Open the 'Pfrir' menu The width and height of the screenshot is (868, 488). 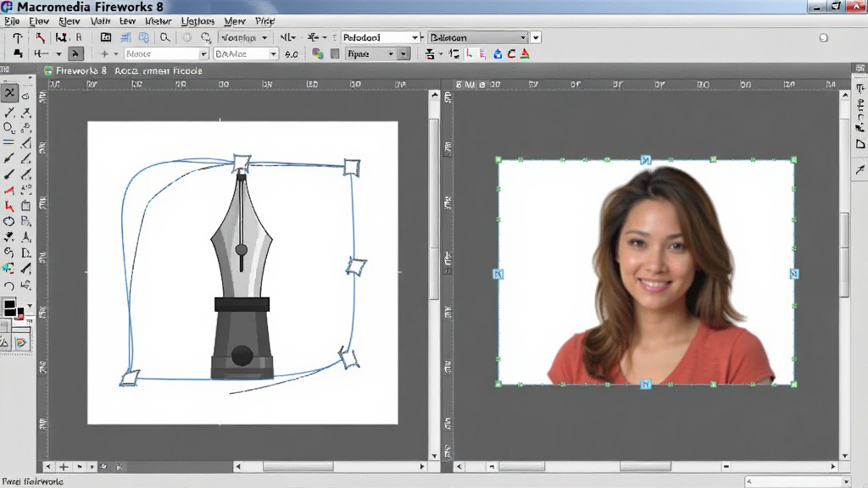point(265,21)
